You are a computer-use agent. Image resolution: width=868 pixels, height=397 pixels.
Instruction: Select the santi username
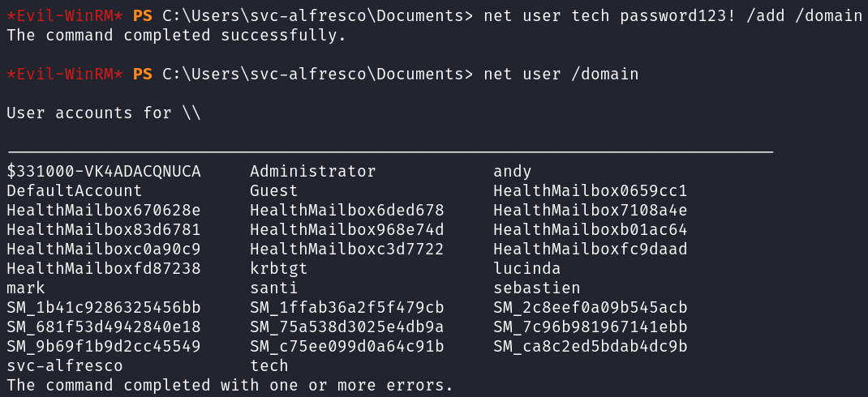click(x=273, y=288)
